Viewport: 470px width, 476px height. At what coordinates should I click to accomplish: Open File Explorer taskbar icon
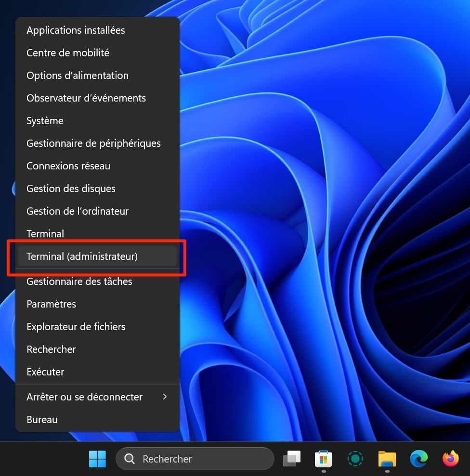point(387,459)
